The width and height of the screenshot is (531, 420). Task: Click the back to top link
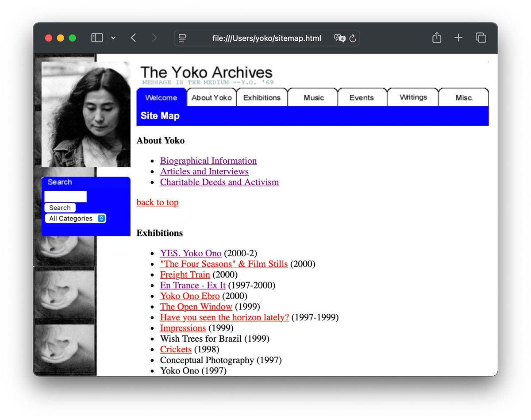click(157, 202)
